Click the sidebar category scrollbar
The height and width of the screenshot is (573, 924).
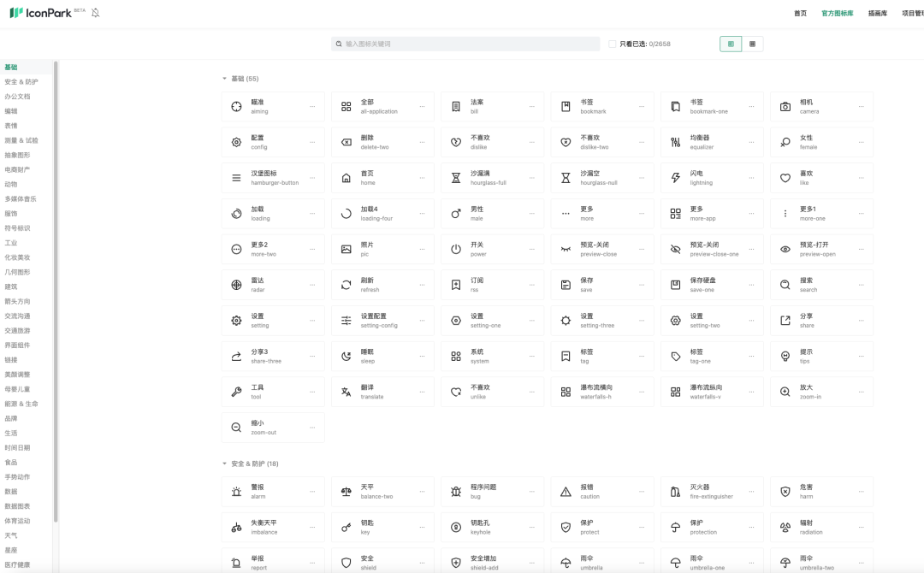[x=56, y=292]
